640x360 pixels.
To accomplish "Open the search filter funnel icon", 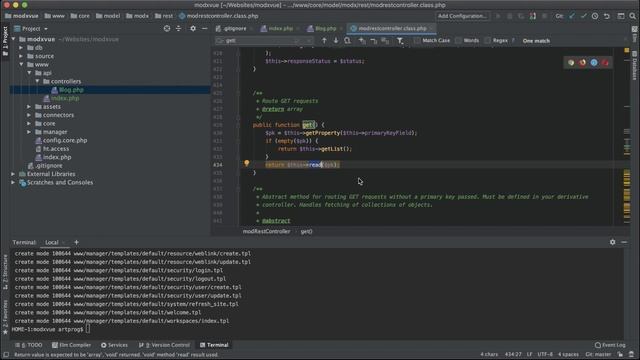I will point(400,40).
